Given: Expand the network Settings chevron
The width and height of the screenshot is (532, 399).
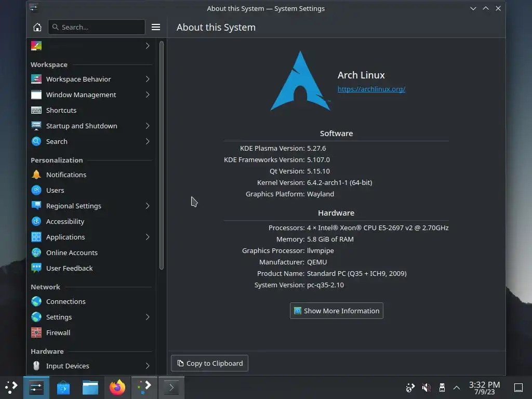Looking at the screenshot, I should 148,317.
